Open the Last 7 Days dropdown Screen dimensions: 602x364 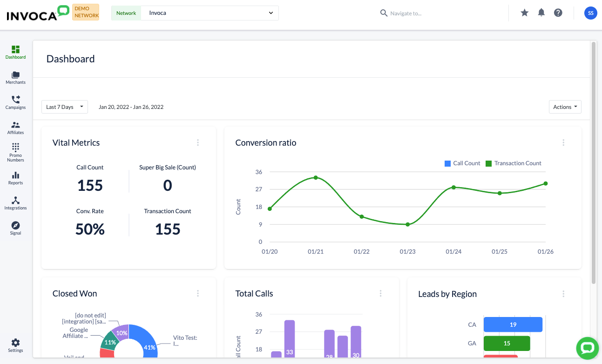(x=65, y=107)
